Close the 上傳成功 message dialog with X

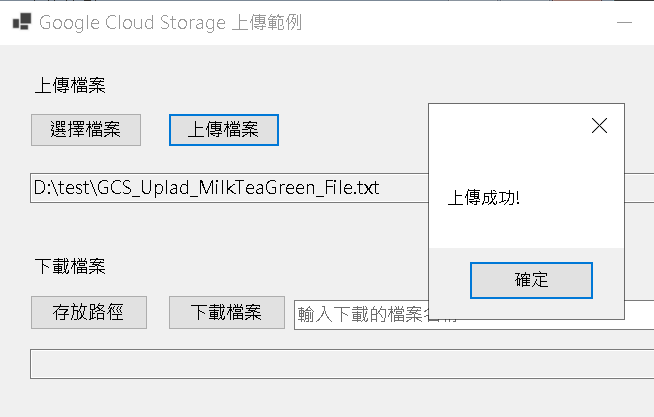click(x=599, y=126)
